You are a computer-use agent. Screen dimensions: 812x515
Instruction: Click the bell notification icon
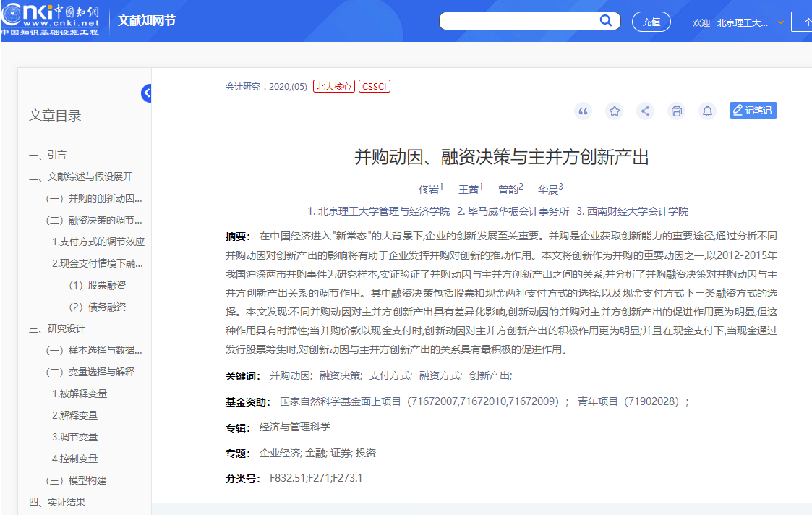pyautogui.click(x=707, y=111)
